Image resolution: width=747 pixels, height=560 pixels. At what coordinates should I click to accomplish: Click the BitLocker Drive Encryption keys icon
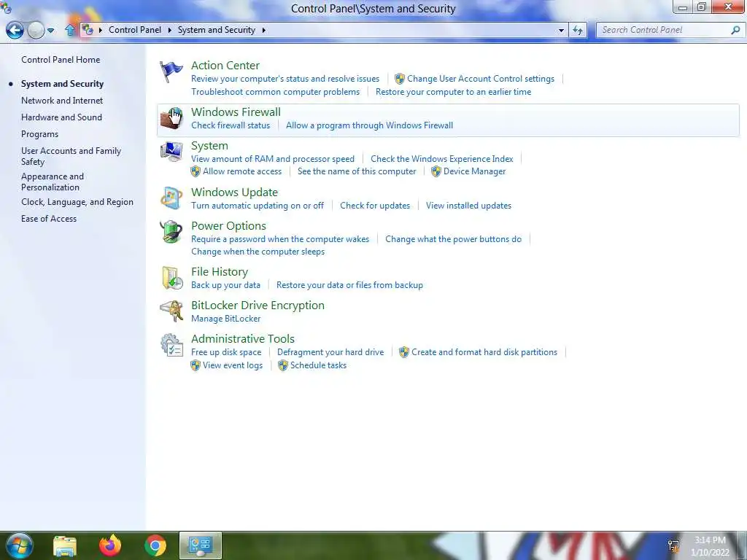pos(171,311)
